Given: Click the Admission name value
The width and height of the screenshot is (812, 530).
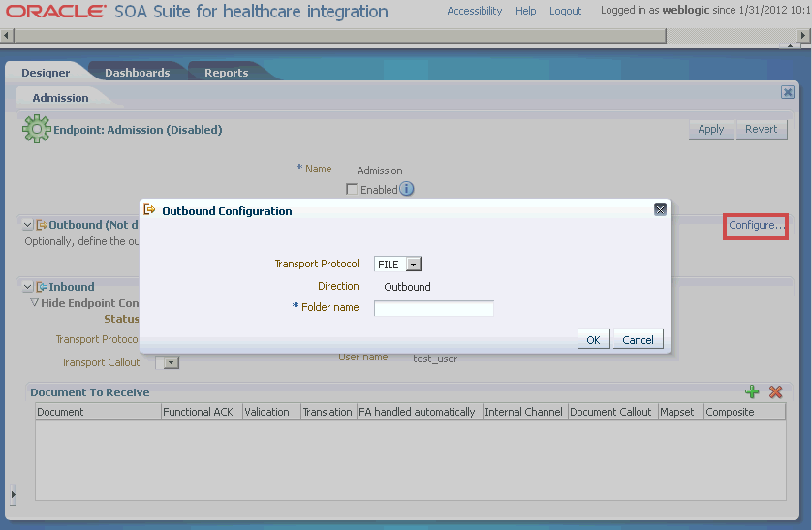Looking at the screenshot, I should [x=380, y=171].
